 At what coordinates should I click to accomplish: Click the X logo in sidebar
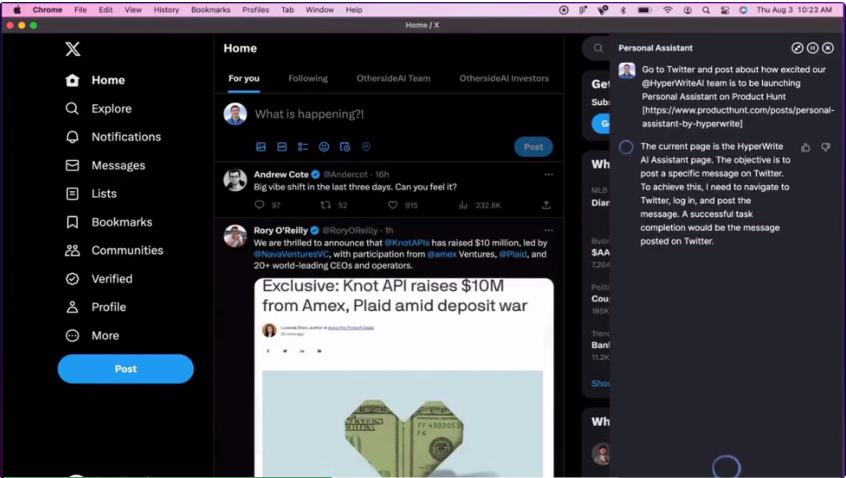click(73, 49)
